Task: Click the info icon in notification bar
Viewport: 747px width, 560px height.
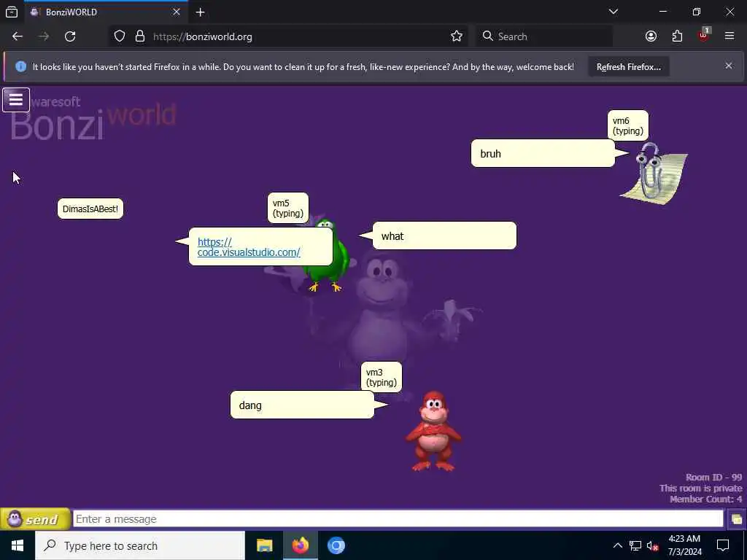Action: (20, 66)
